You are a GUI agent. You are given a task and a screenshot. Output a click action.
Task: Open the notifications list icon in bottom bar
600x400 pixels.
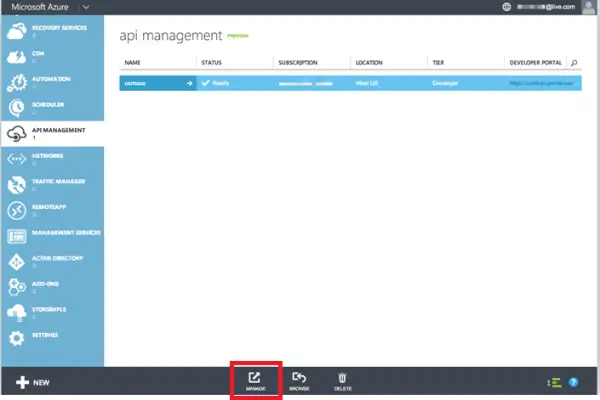(554, 382)
